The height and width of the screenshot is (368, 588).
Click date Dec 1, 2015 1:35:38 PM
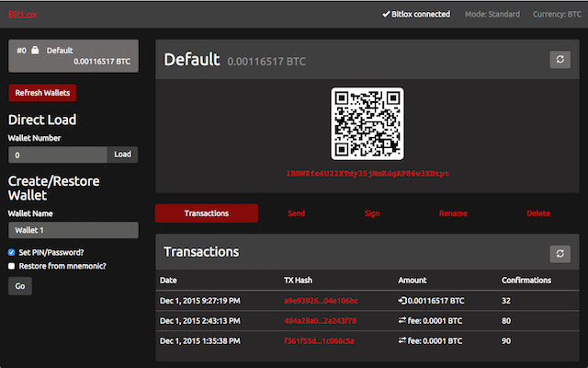click(200, 341)
